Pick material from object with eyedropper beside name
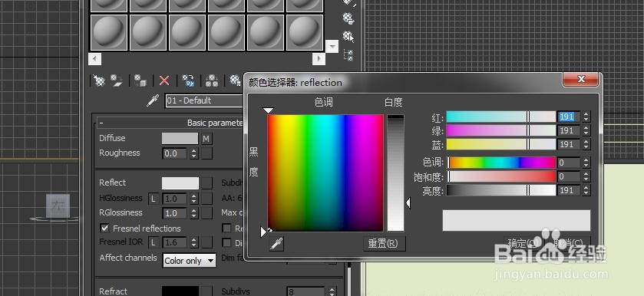This screenshot has width=644, height=296. coord(153,100)
